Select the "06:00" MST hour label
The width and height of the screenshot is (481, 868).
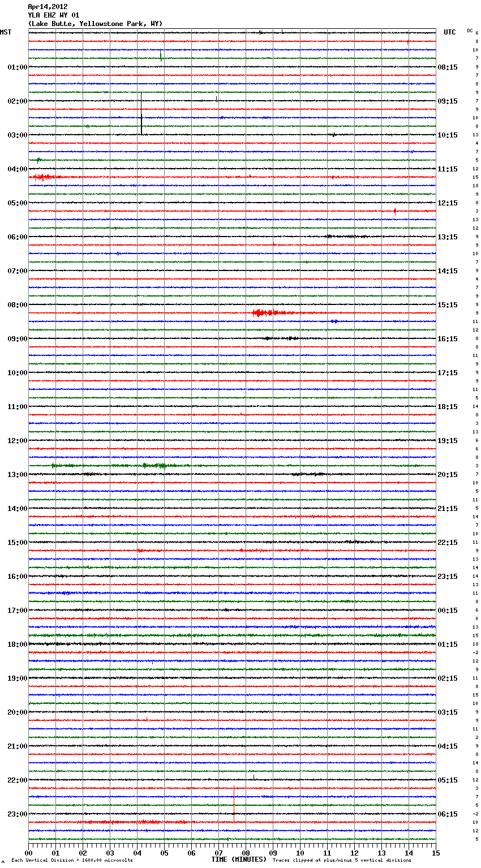coord(18,237)
